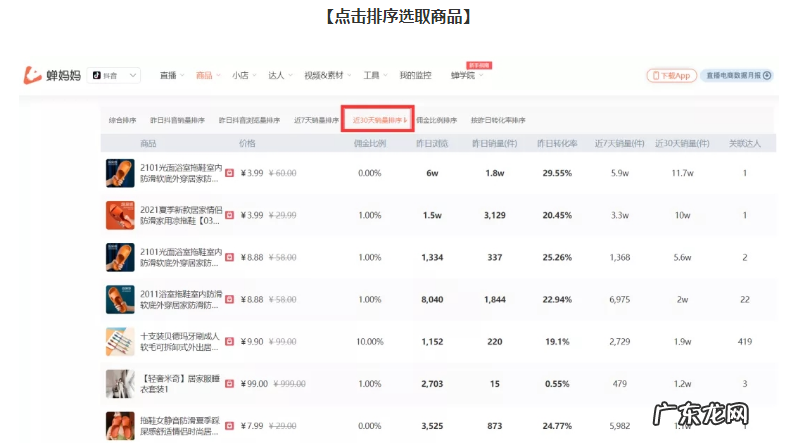Click 佣金比例 column header

click(x=369, y=143)
